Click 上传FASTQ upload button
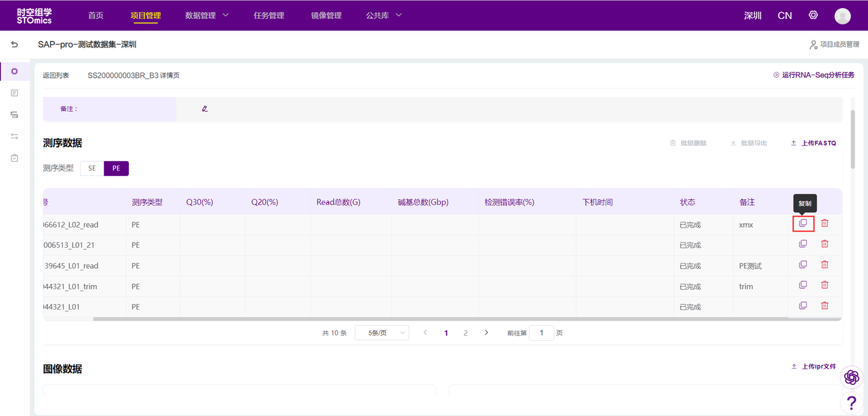The height and width of the screenshot is (416, 868). pos(814,143)
